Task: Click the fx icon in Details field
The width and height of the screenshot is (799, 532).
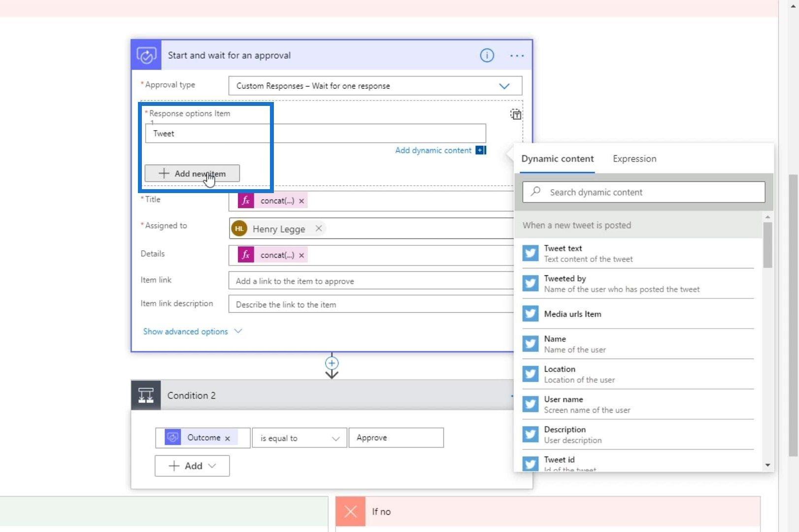Action: [x=246, y=255]
